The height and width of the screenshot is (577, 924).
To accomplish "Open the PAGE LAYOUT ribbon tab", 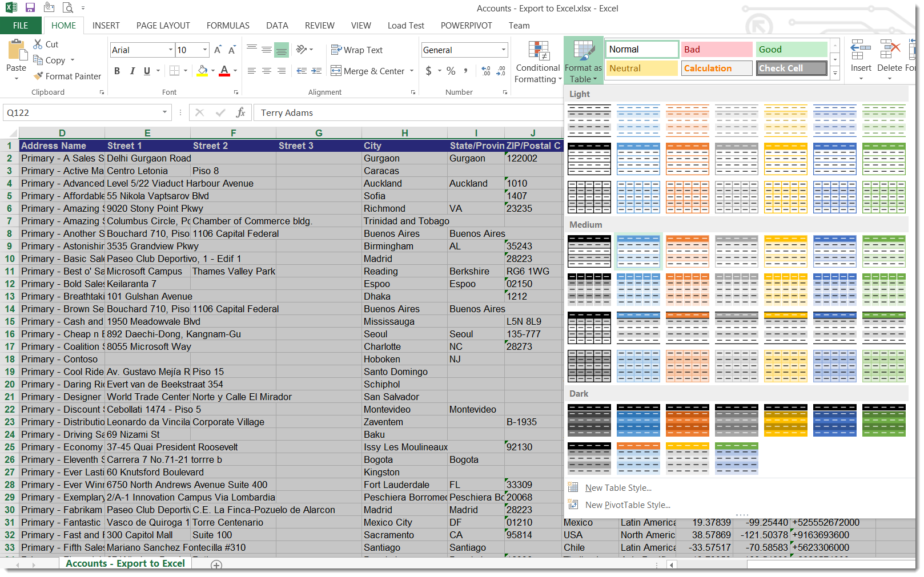I will pyautogui.click(x=163, y=26).
